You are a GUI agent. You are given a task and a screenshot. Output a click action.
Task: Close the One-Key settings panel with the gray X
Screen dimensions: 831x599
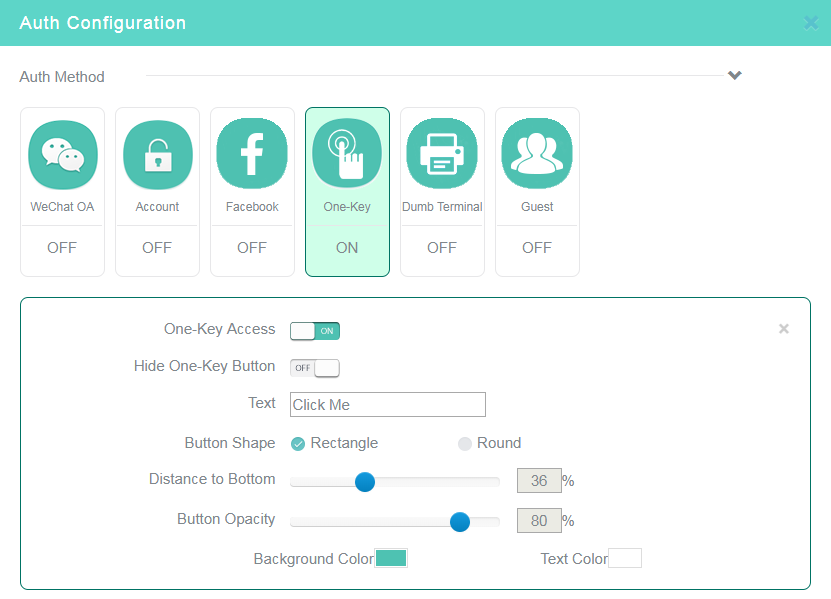click(784, 329)
